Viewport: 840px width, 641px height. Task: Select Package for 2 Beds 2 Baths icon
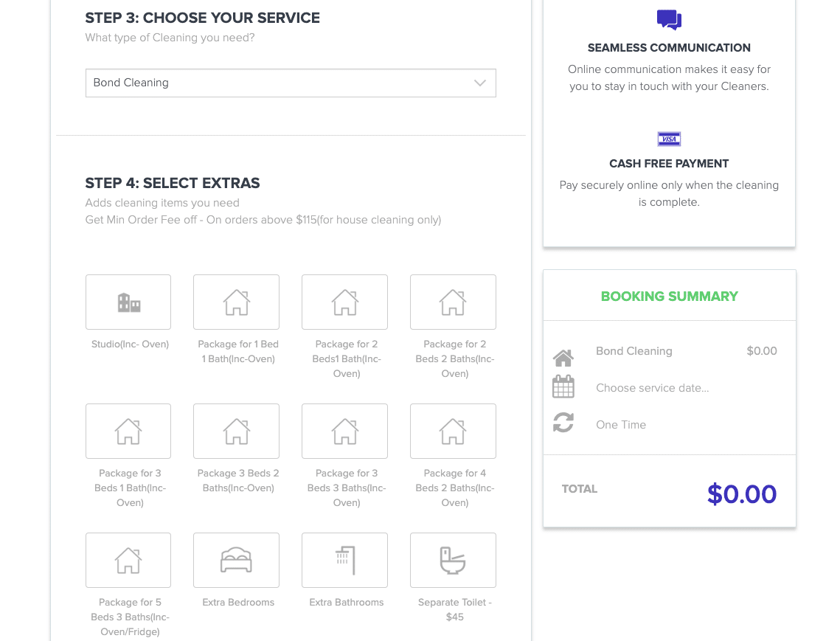coord(453,302)
